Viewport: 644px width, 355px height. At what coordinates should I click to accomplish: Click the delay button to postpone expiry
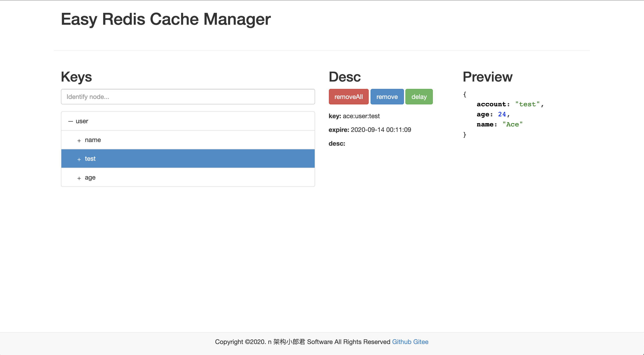pos(418,96)
